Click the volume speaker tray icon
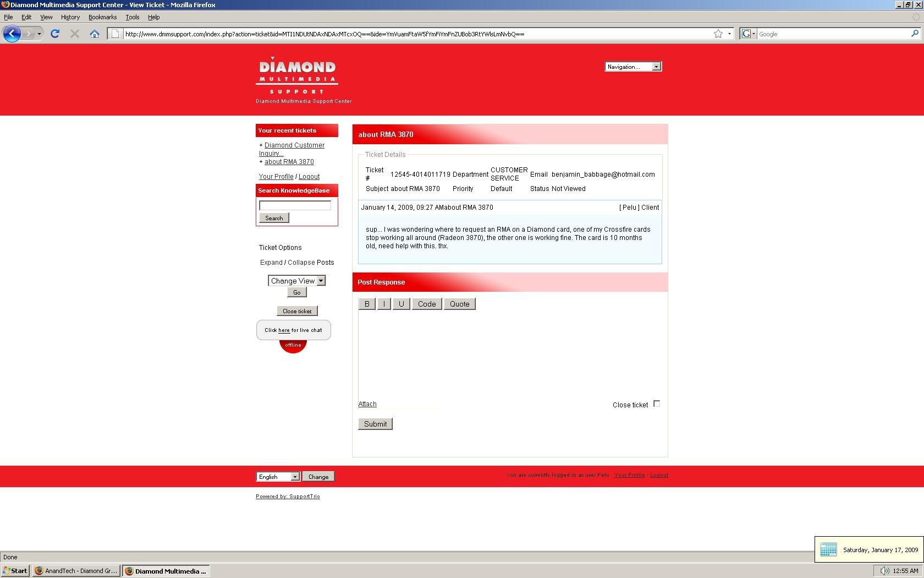The width and height of the screenshot is (924, 578). coord(884,571)
